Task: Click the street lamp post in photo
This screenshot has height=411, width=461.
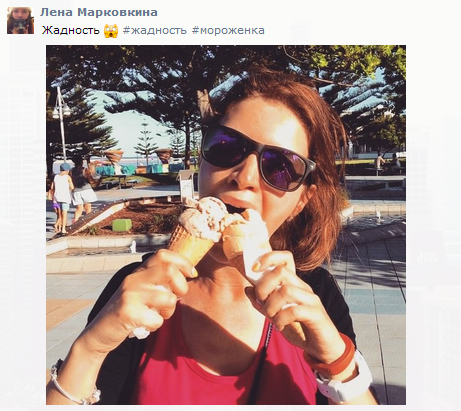Action: (x=61, y=125)
